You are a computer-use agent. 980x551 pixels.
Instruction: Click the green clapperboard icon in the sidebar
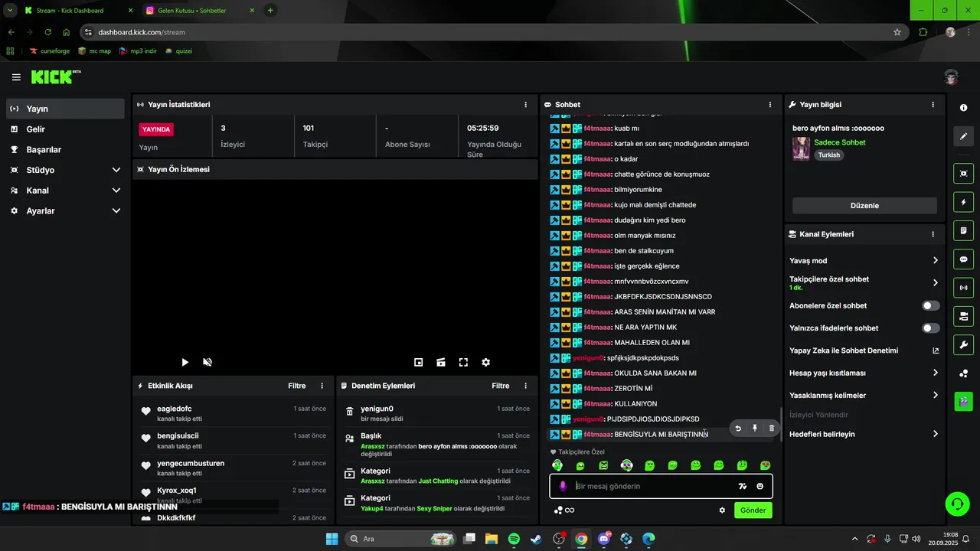964,401
